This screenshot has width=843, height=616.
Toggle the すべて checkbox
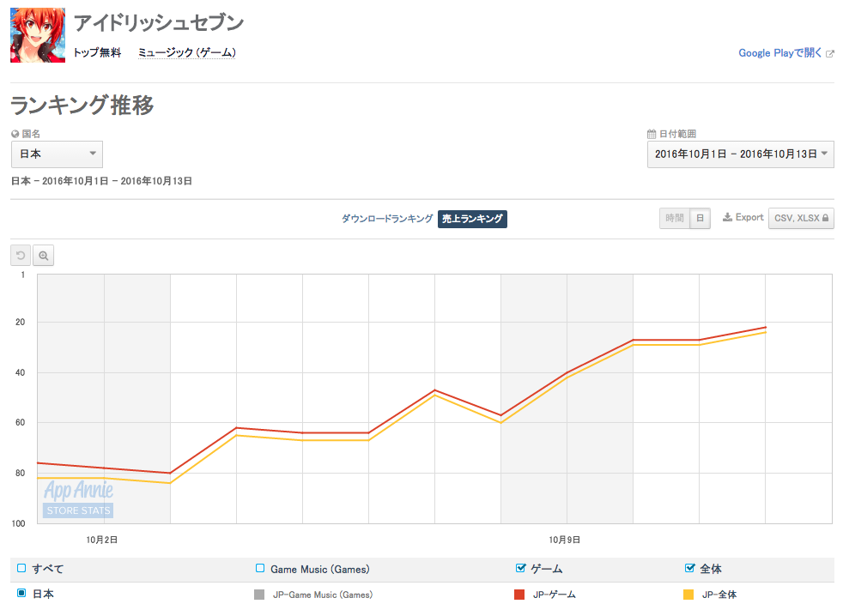tap(21, 568)
